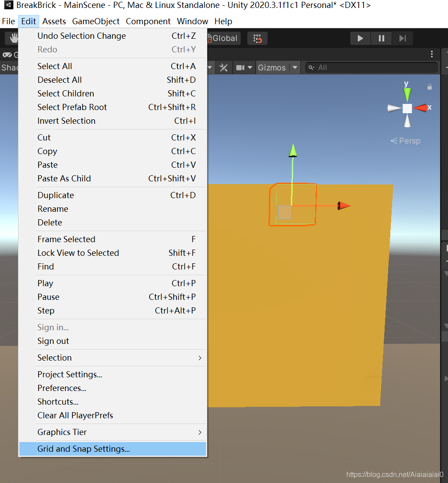Image resolution: width=448 pixels, height=483 pixels.
Task: Click the scene search field
Action: point(371,67)
